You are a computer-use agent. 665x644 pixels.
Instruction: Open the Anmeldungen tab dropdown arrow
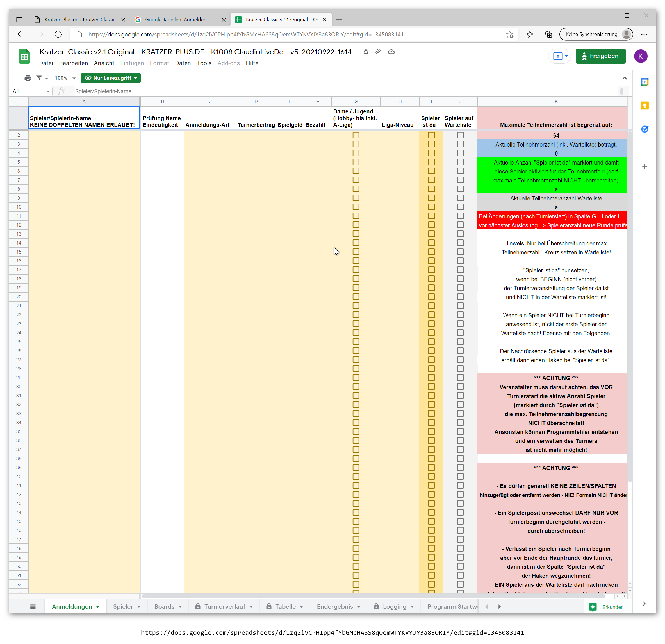click(x=98, y=607)
